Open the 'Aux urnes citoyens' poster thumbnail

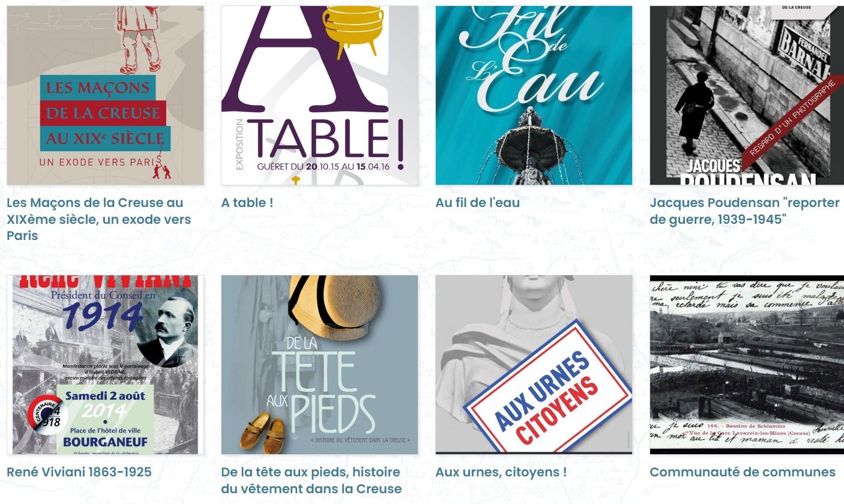tap(534, 364)
